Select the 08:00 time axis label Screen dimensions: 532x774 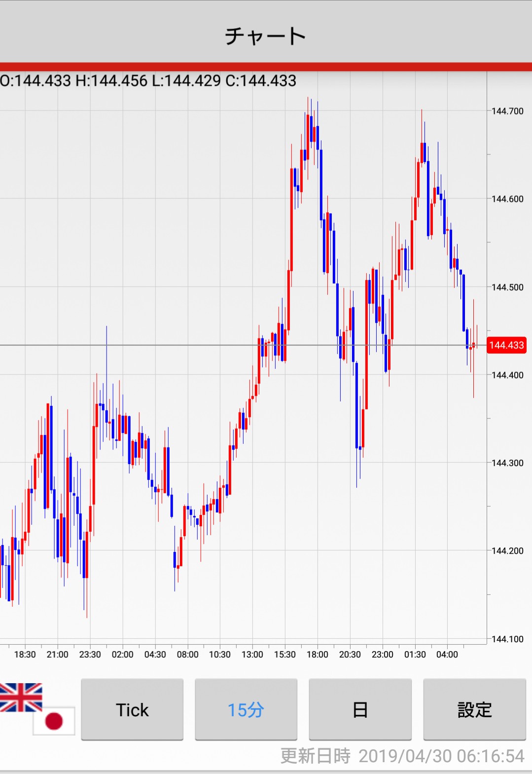click(x=187, y=655)
